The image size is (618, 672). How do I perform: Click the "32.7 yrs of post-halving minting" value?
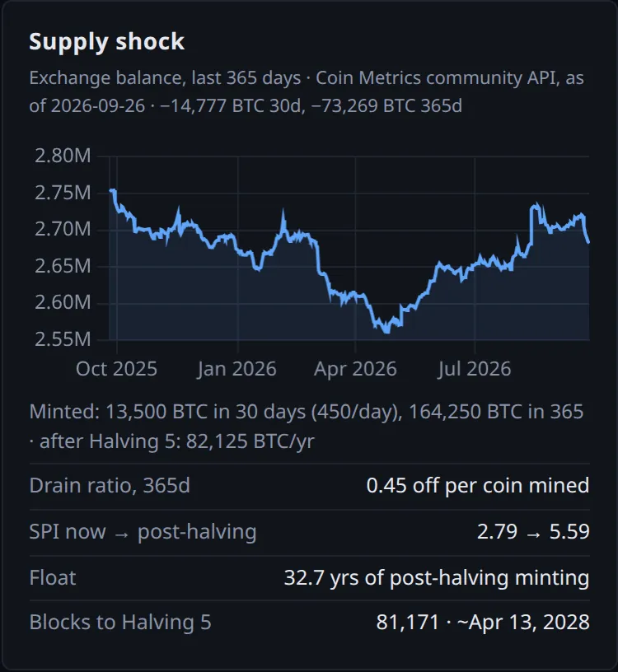click(x=437, y=578)
